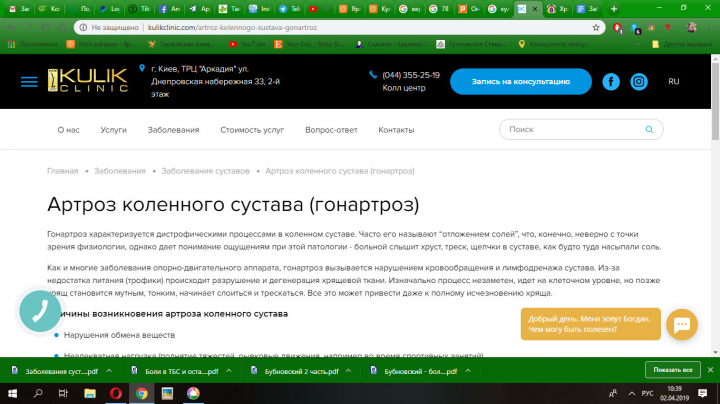
Task: Open the 'Приложения' apps bookmark
Action: (33, 44)
